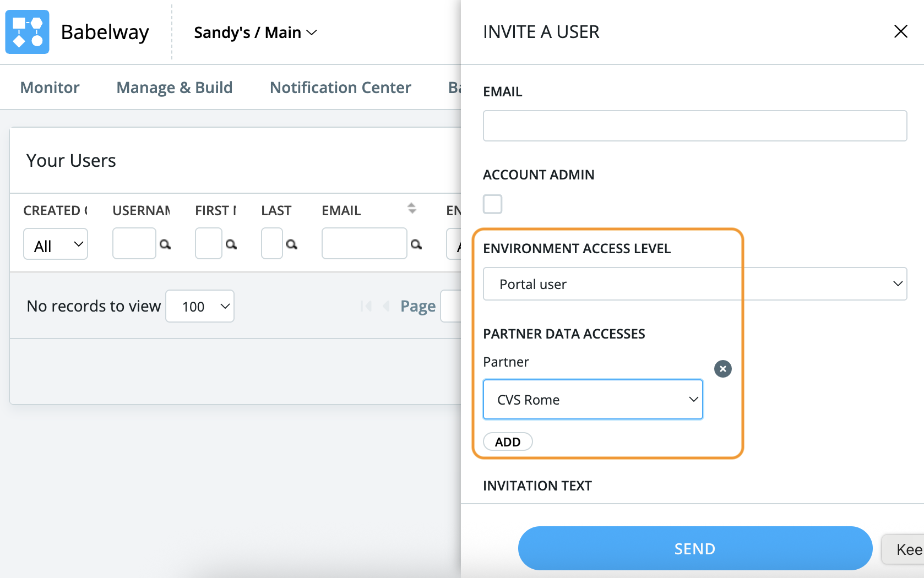Screen dimensions: 924x578
Task: Click the Last Name column search icon
Action: coord(292,244)
